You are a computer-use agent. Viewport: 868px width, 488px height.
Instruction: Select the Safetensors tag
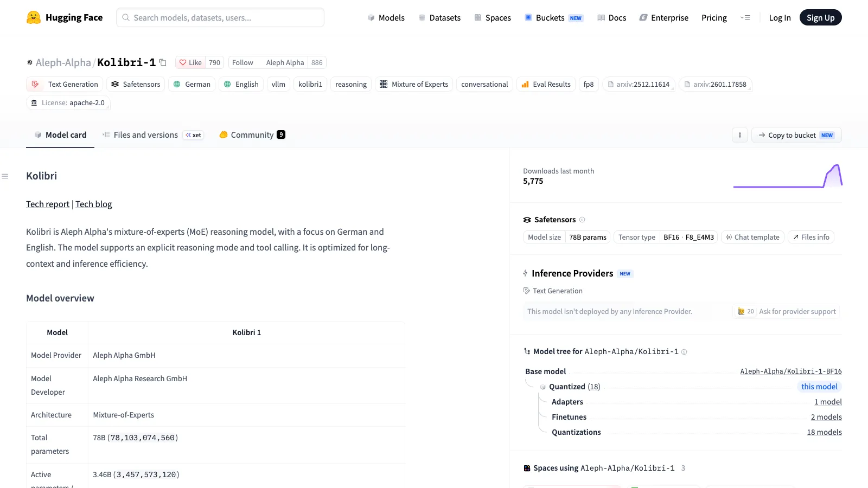click(x=136, y=84)
